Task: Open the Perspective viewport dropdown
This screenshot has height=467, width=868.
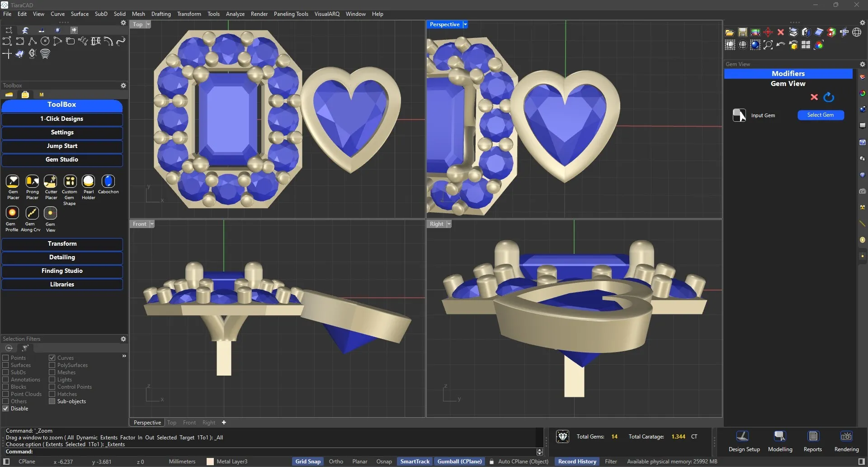Action: (465, 24)
